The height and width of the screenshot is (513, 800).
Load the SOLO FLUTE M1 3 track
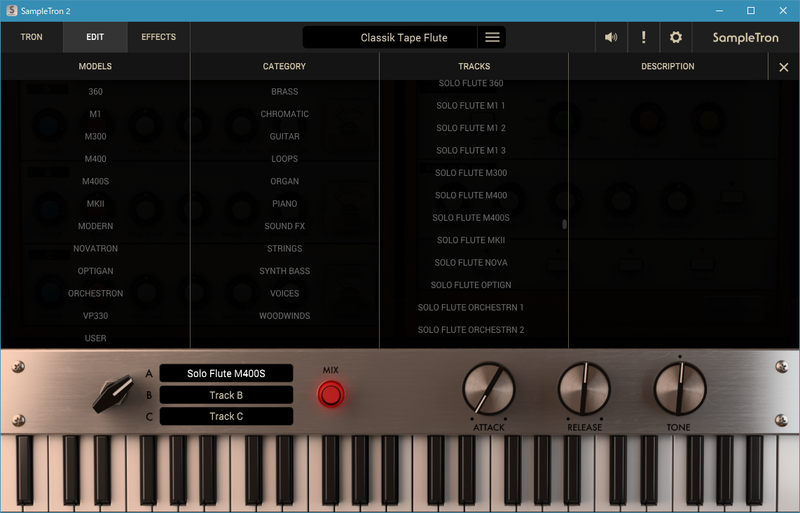[x=471, y=151]
